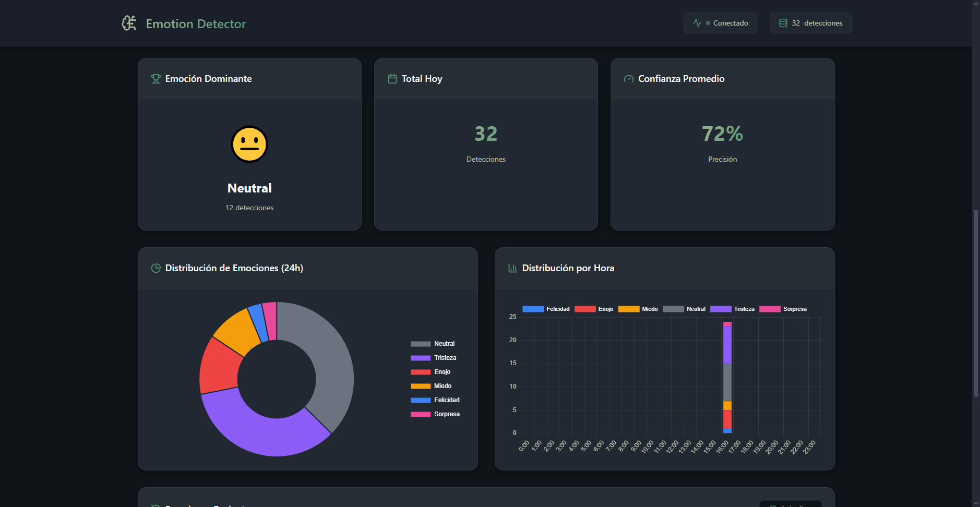Screen dimensions: 980x507
Task: Click the database icon beside 32 detecciones
Action: pyautogui.click(x=783, y=23)
